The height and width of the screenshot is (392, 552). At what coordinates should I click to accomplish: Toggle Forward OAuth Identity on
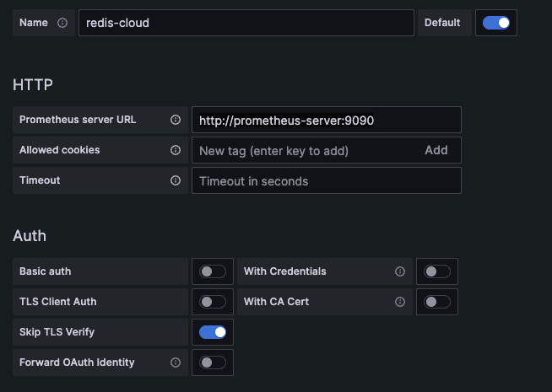coord(213,362)
